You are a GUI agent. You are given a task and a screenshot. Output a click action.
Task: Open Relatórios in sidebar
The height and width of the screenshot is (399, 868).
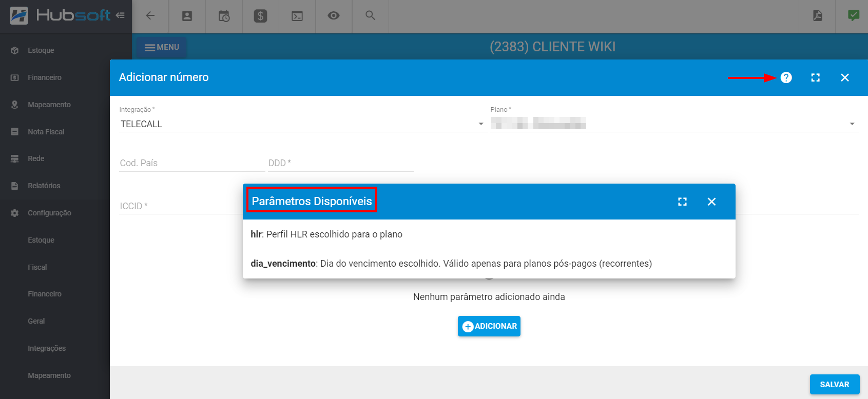point(55,186)
